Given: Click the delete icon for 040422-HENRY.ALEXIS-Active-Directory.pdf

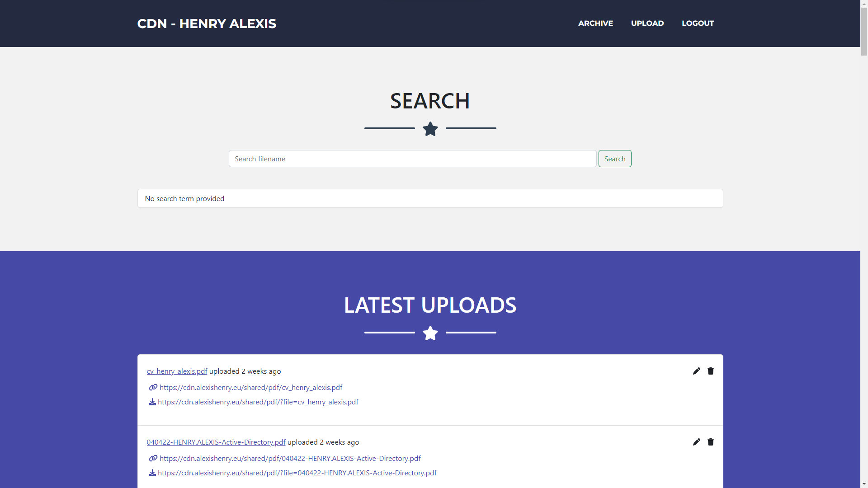Looking at the screenshot, I should pyautogui.click(x=711, y=442).
